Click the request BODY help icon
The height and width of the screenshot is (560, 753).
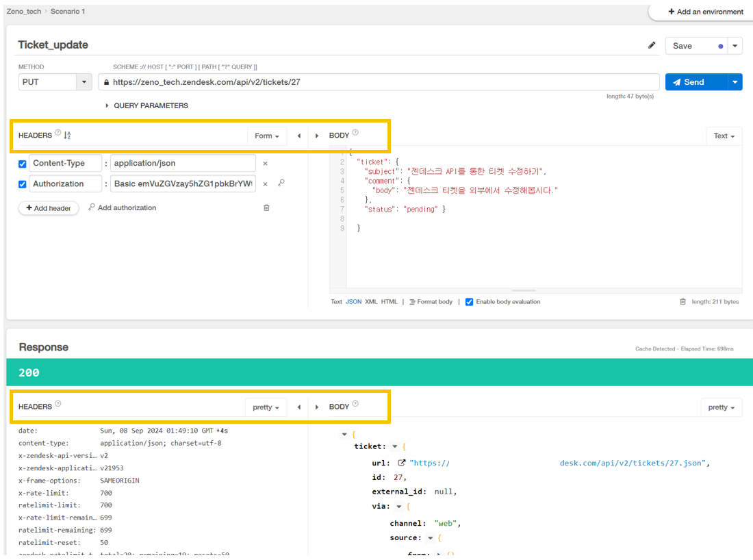pos(355,133)
